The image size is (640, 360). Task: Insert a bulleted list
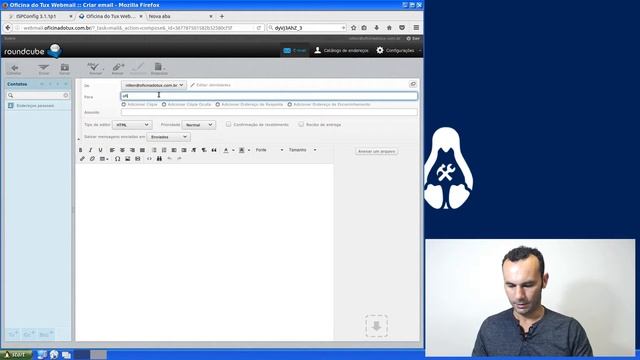[154, 150]
